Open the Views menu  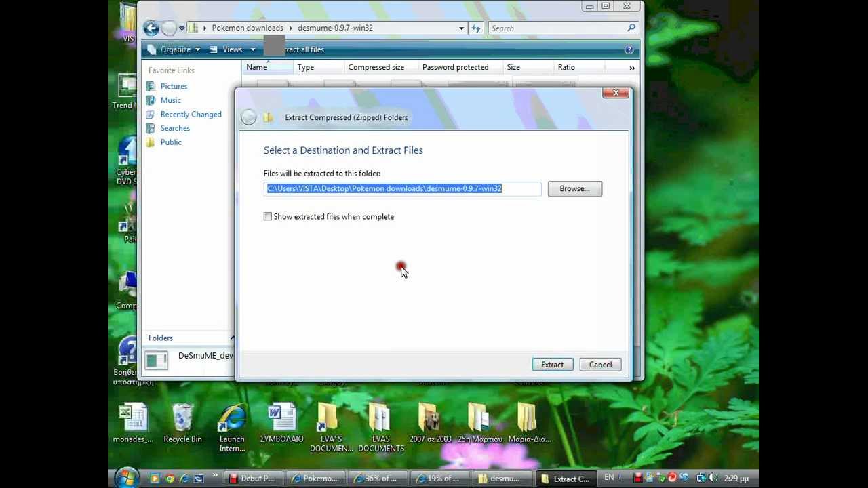[226, 49]
